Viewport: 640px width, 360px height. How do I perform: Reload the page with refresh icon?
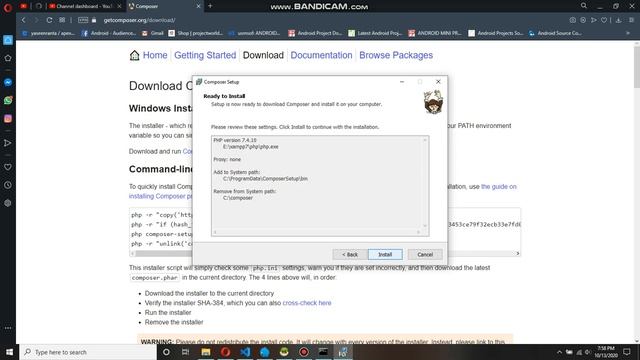click(x=49, y=20)
